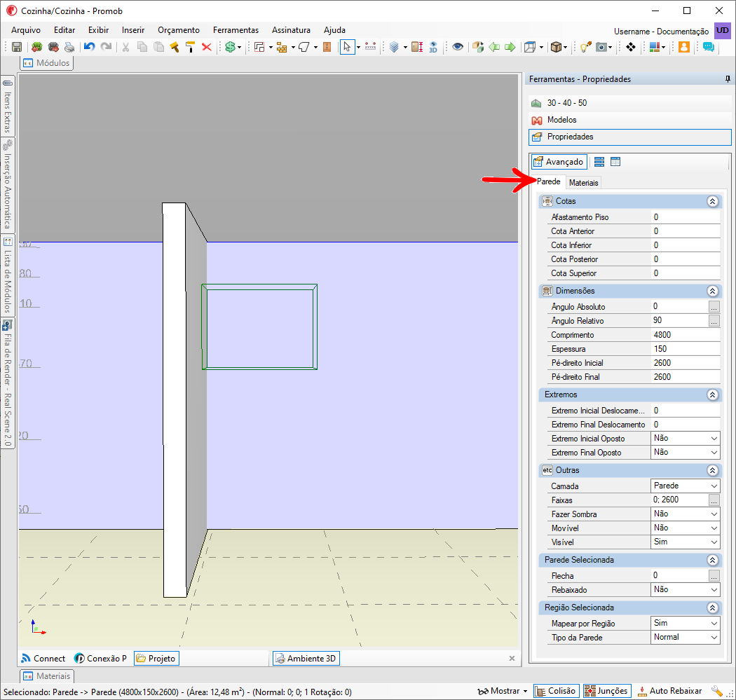Screen dimensions: 736x700
Task: Click the 3D view icon
Action: (433, 47)
